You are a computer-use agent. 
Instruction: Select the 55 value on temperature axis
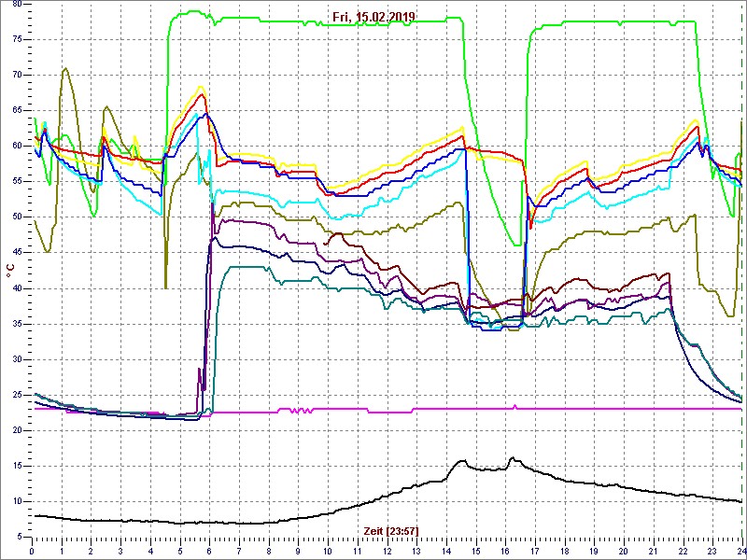(16, 182)
